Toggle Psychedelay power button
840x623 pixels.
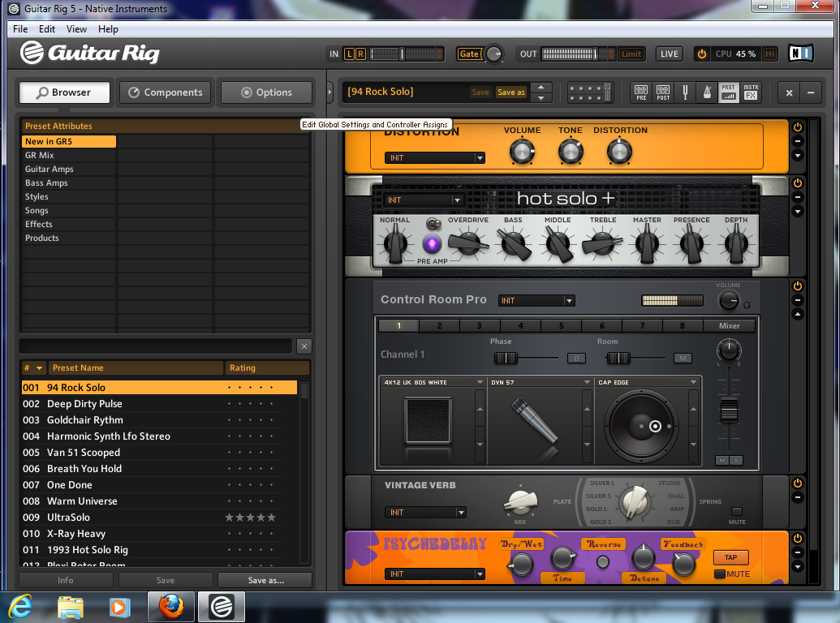798,539
